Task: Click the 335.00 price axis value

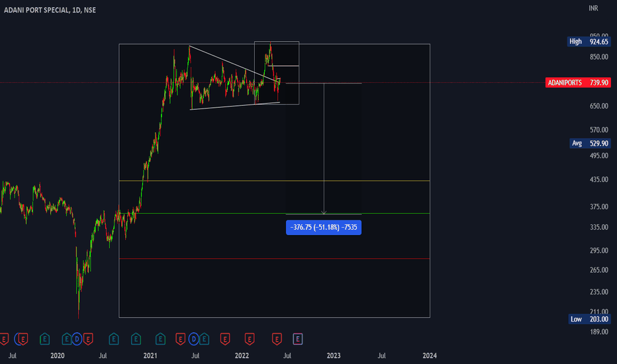Action: pos(599,228)
